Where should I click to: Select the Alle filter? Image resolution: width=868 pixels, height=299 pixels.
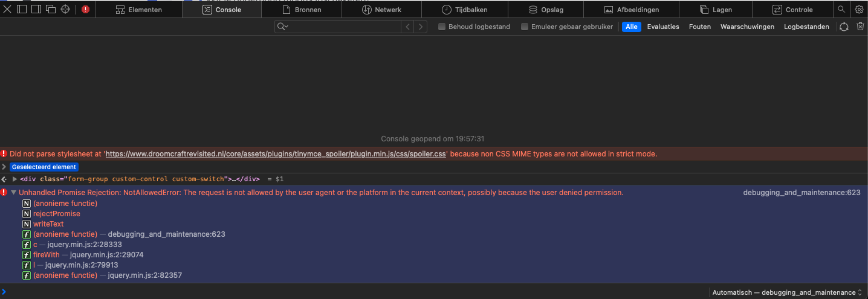632,27
